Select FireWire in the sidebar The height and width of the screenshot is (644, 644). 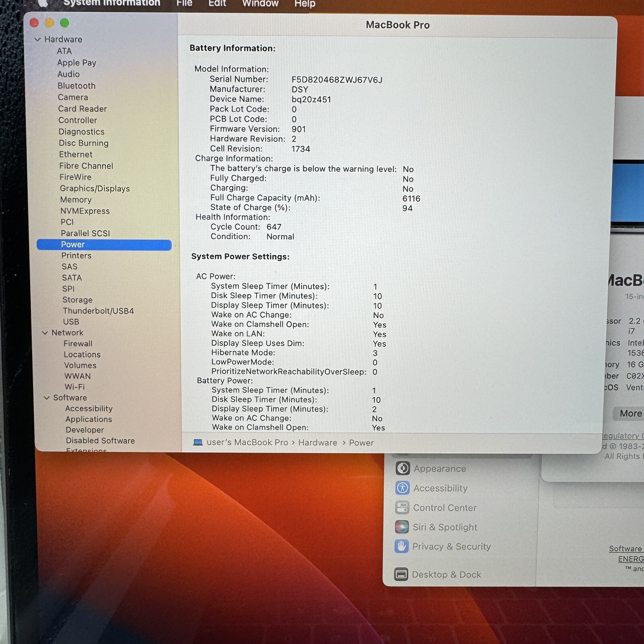[75, 177]
